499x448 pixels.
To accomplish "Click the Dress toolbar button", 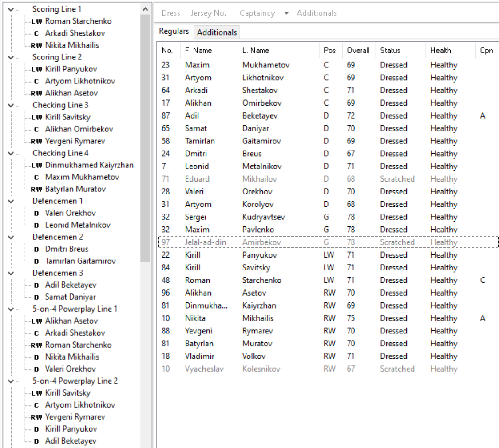I will [171, 13].
